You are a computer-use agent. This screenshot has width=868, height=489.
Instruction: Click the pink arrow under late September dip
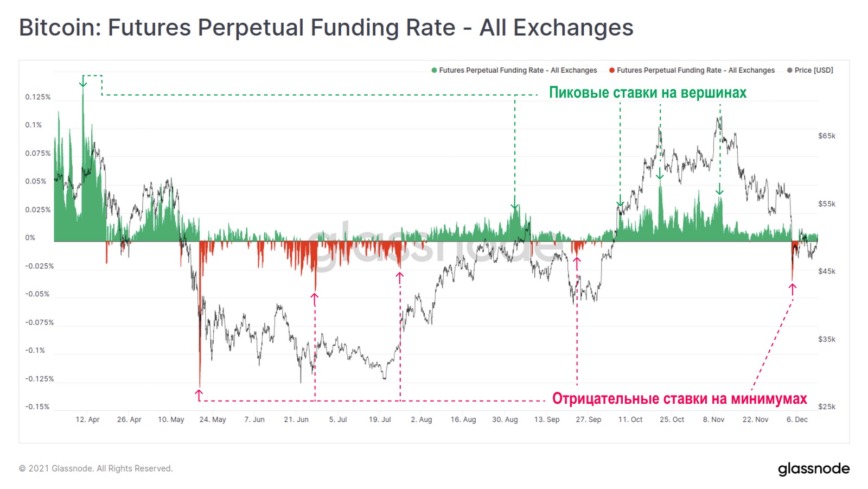(x=577, y=263)
